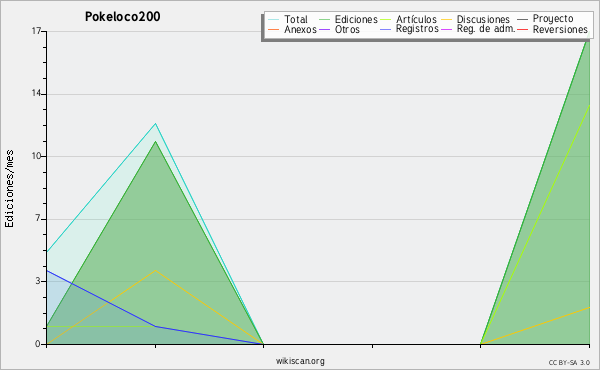
Task: Click the y-axis value 0
Action: pos(38,344)
